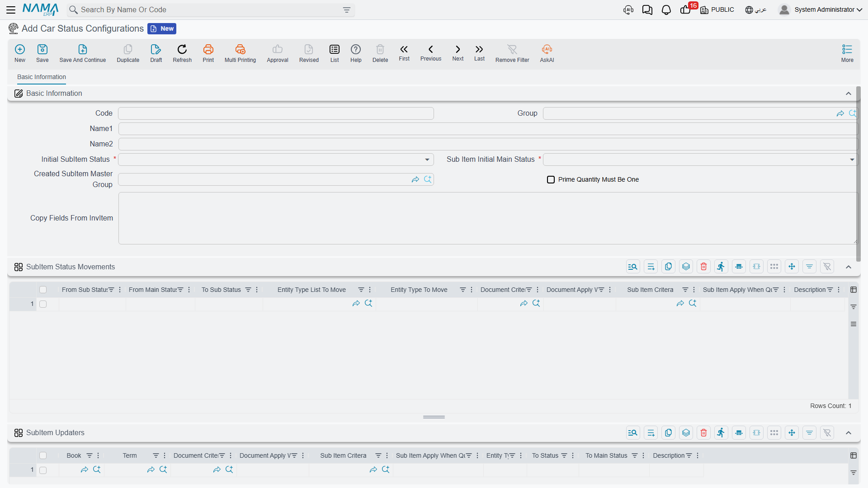Screen dimensions: 868x488
Task: Filter the Description column in Updaters grid
Action: click(689, 455)
